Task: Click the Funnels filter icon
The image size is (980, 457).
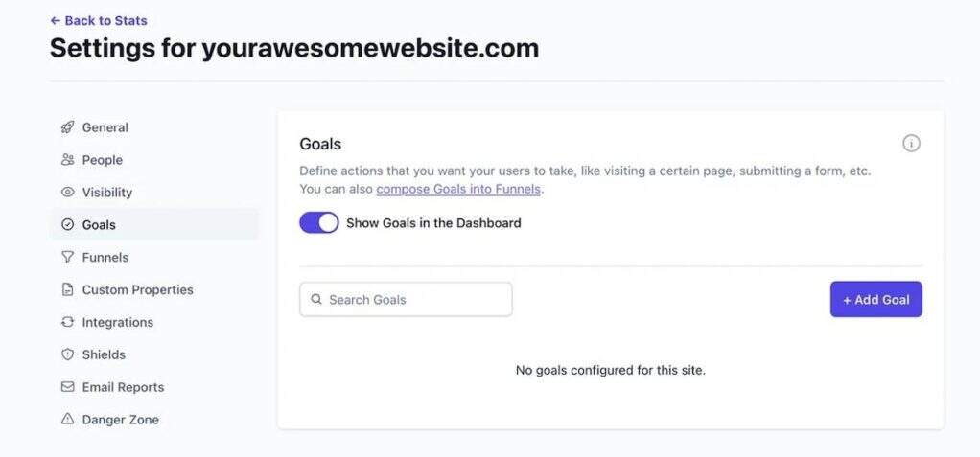Action: 67,257
